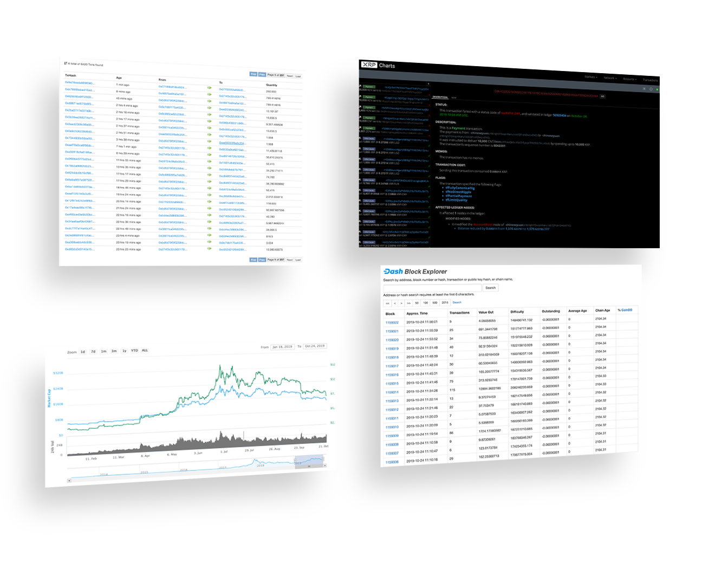This screenshot has height=562, width=728.
Task: Click the From date field Jan 18, 2019
Action: [x=282, y=346]
